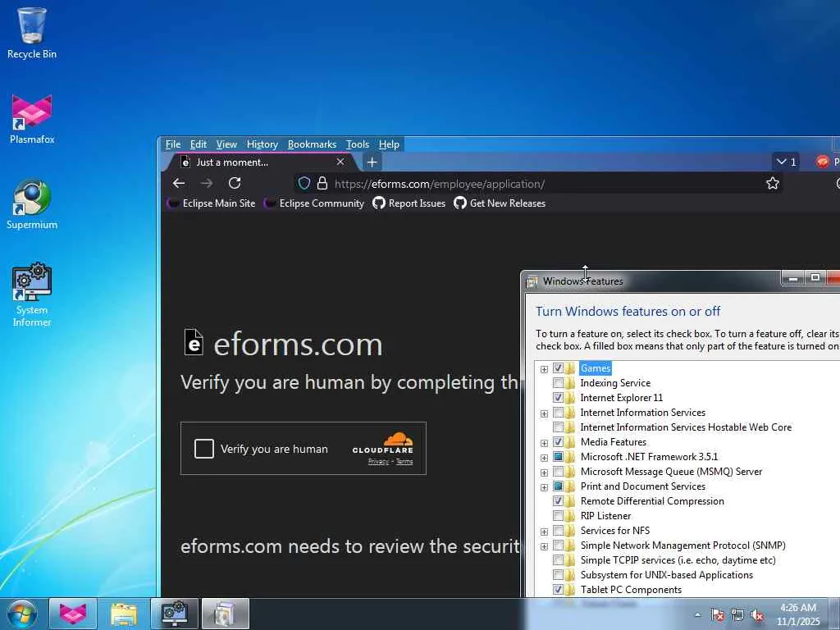Open Cloudflare Privacy link
Screen dimensions: 840x630
378,461
